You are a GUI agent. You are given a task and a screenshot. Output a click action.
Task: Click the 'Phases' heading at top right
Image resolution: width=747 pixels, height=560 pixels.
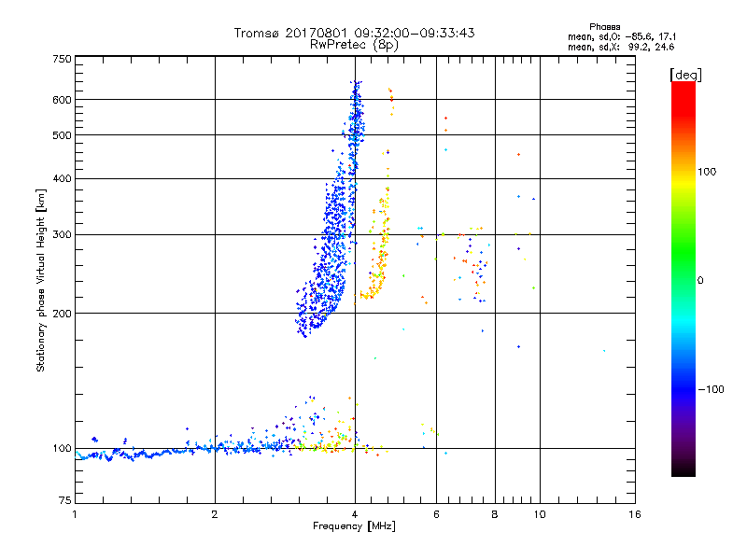[604, 27]
